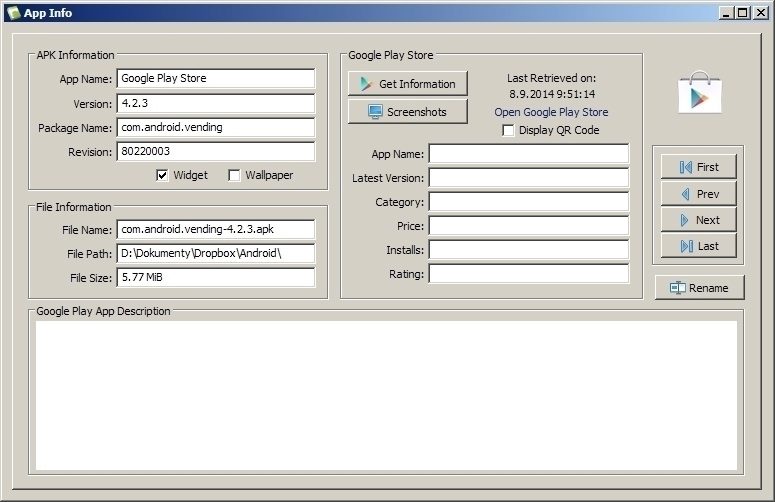Viewport: 775px width, 502px height.
Task: Click the Google Play Store app icon image
Action: [x=699, y=92]
